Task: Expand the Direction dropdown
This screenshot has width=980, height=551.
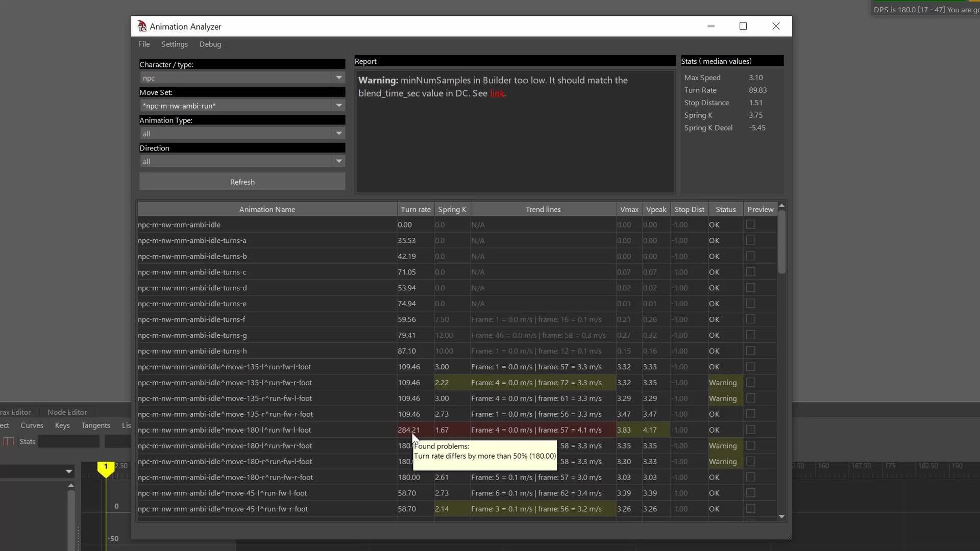Action: coord(338,161)
